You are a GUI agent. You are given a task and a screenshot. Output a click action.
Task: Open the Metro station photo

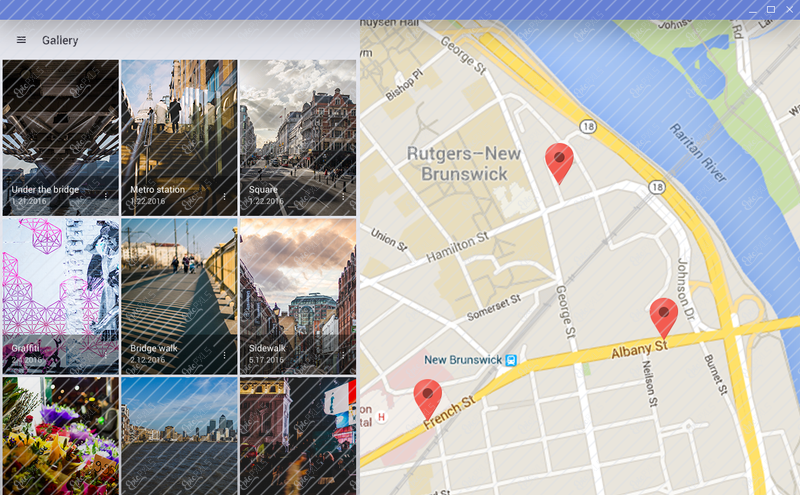coord(179,138)
